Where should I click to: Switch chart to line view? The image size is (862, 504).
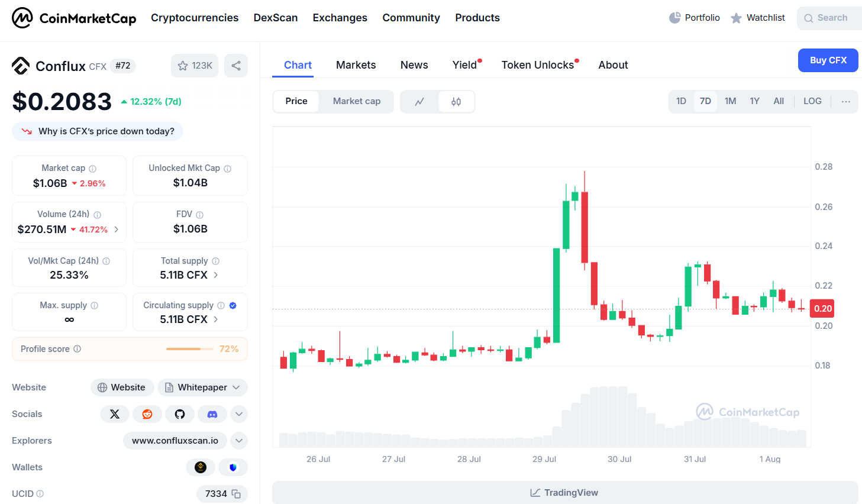click(x=419, y=102)
